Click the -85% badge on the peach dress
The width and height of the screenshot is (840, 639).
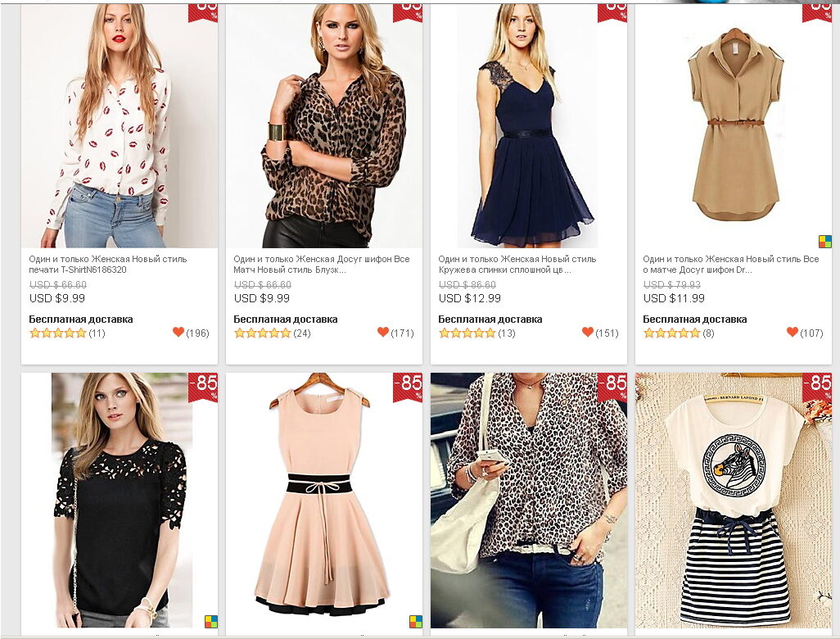408,386
